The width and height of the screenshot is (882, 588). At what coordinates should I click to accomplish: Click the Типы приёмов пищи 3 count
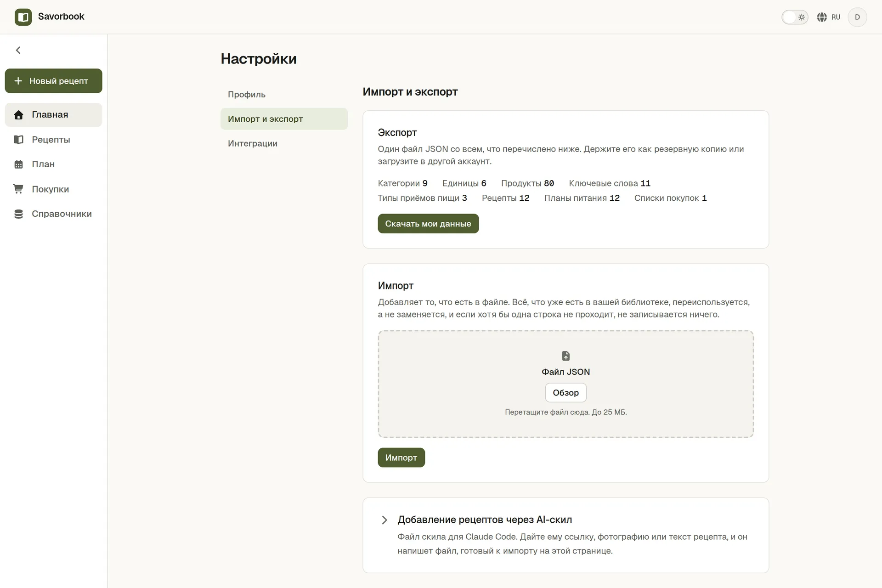click(422, 198)
